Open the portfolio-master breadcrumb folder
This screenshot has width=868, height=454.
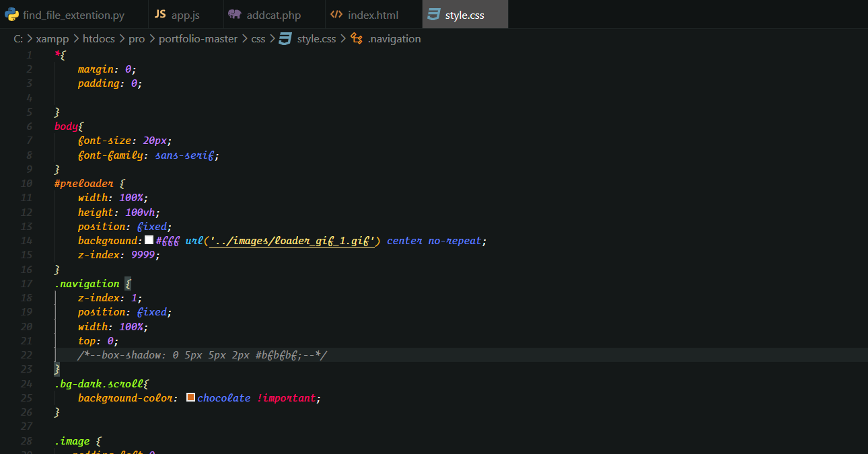198,39
